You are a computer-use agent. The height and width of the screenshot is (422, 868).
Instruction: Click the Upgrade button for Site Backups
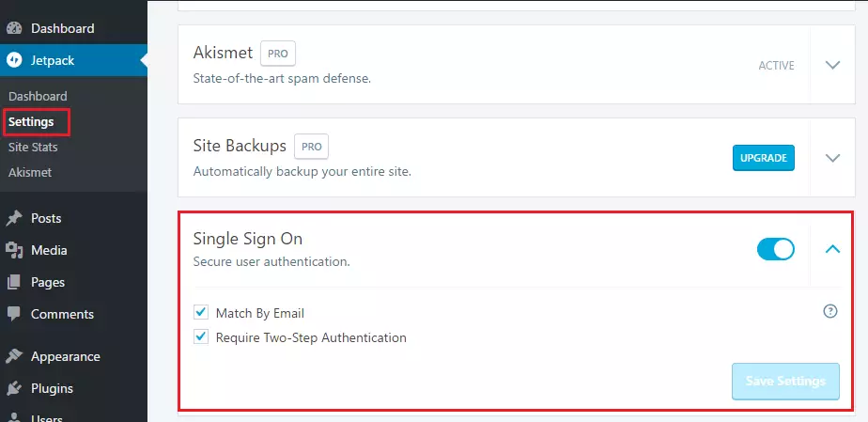click(x=764, y=158)
